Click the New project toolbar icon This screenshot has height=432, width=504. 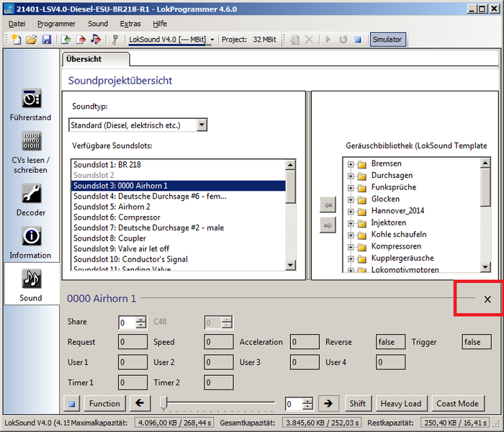point(16,40)
